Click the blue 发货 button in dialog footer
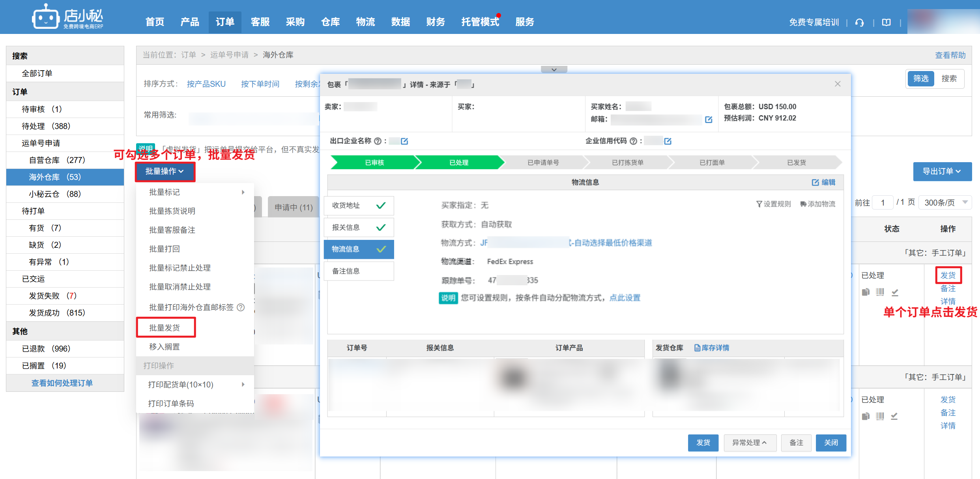 click(x=703, y=443)
